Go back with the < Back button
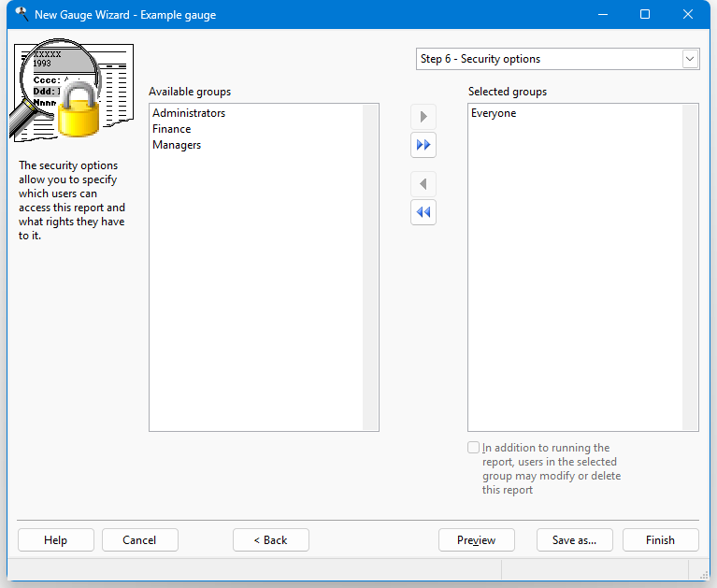 point(271,540)
